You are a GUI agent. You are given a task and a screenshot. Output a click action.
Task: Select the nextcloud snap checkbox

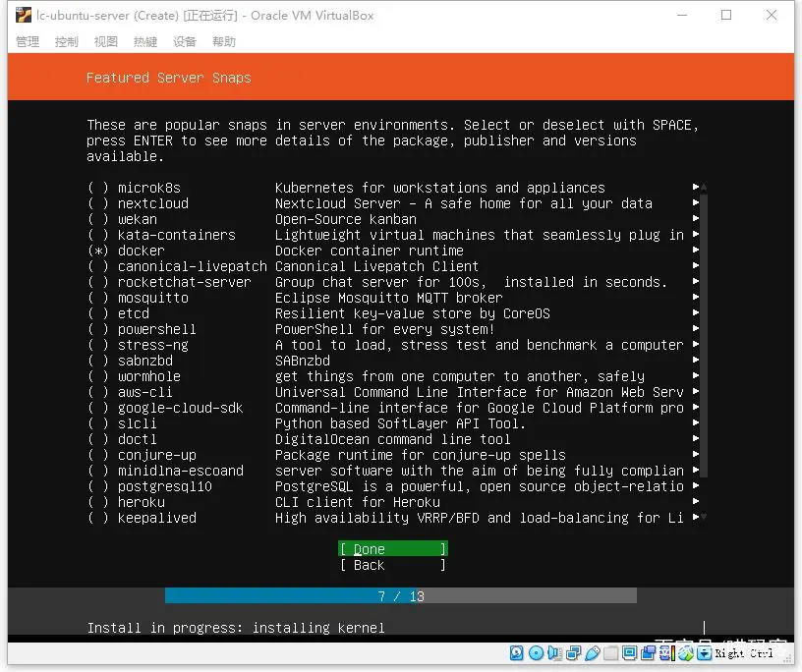click(x=98, y=203)
